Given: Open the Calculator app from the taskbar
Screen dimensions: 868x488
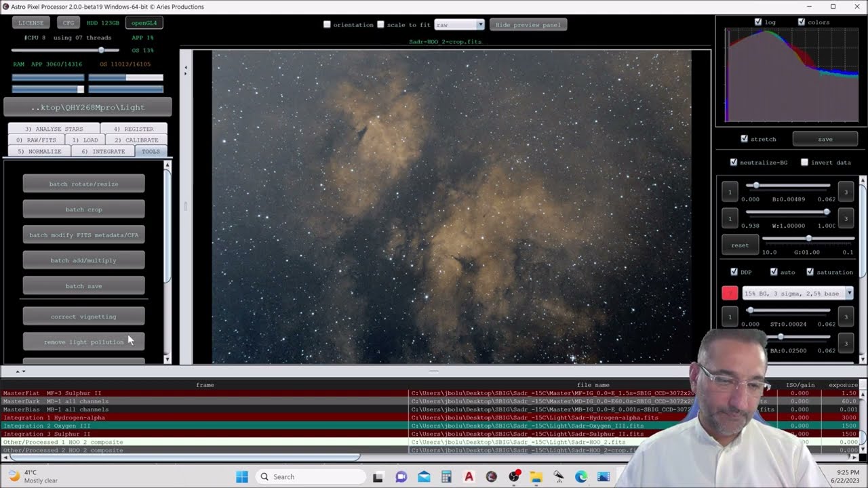Looking at the screenshot, I should click(x=446, y=476).
